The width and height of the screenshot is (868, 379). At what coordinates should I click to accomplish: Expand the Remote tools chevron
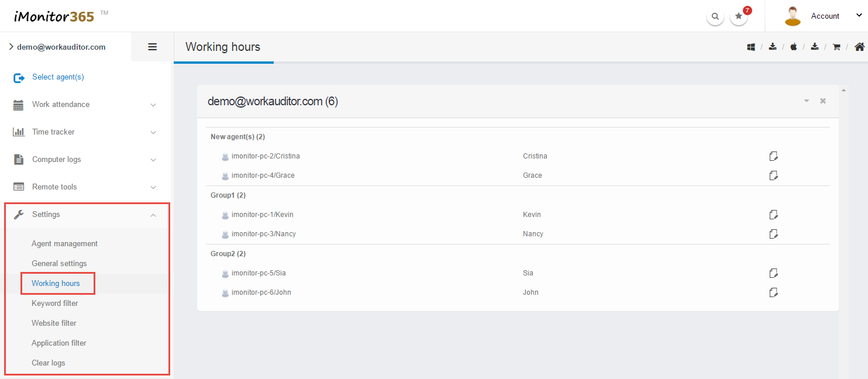pyautogui.click(x=153, y=188)
